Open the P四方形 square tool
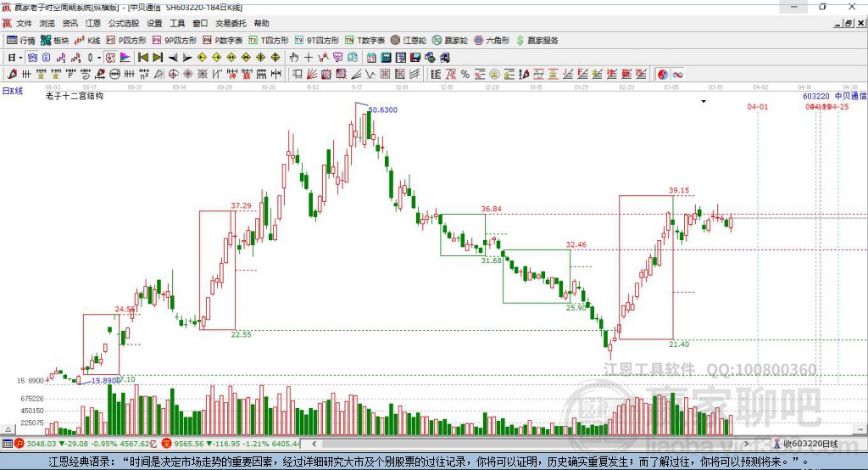 [x=126, y=41]
